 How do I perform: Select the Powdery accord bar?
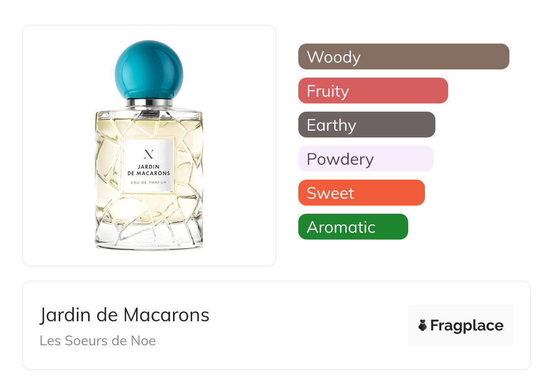tap(366, 159)
